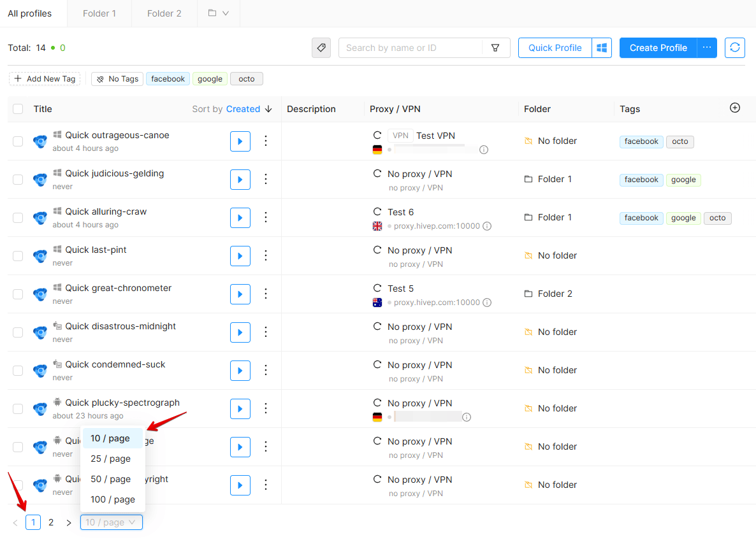Open options menu for Quick great-chronometer
This screenshot has width=756, height=542.
pos(266,294)
